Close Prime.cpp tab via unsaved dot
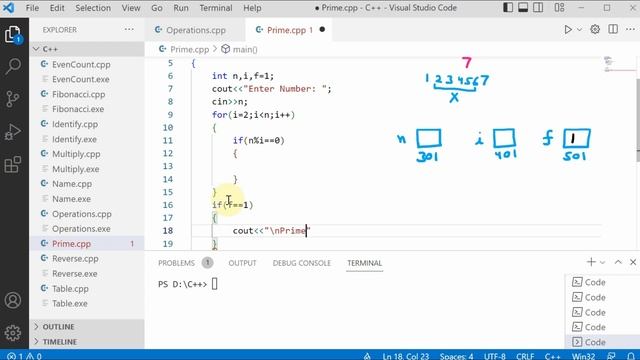640x360 pixels. (322, 29)
